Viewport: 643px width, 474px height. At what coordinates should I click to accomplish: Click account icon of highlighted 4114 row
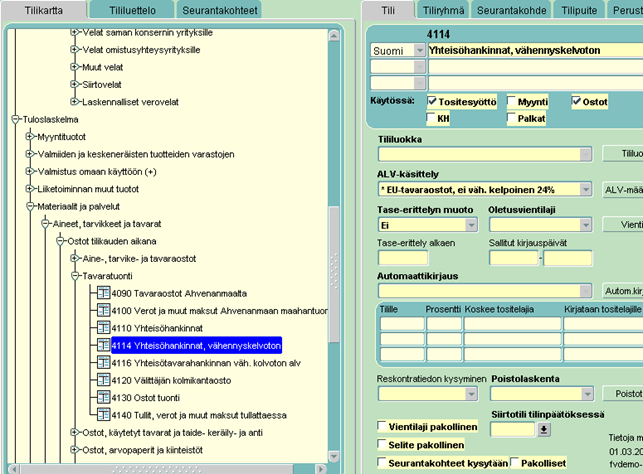[x=104, y=345]
